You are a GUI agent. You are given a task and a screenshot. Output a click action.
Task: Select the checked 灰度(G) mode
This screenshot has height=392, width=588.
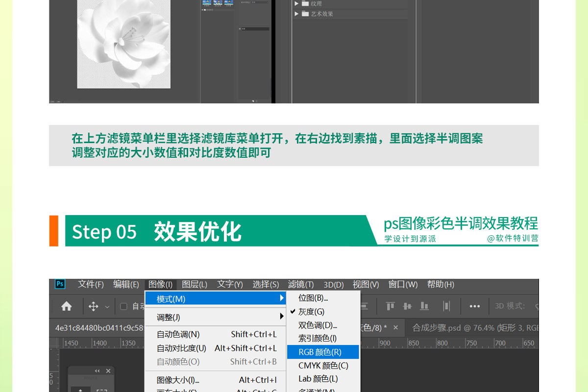[x=311, y=312]
